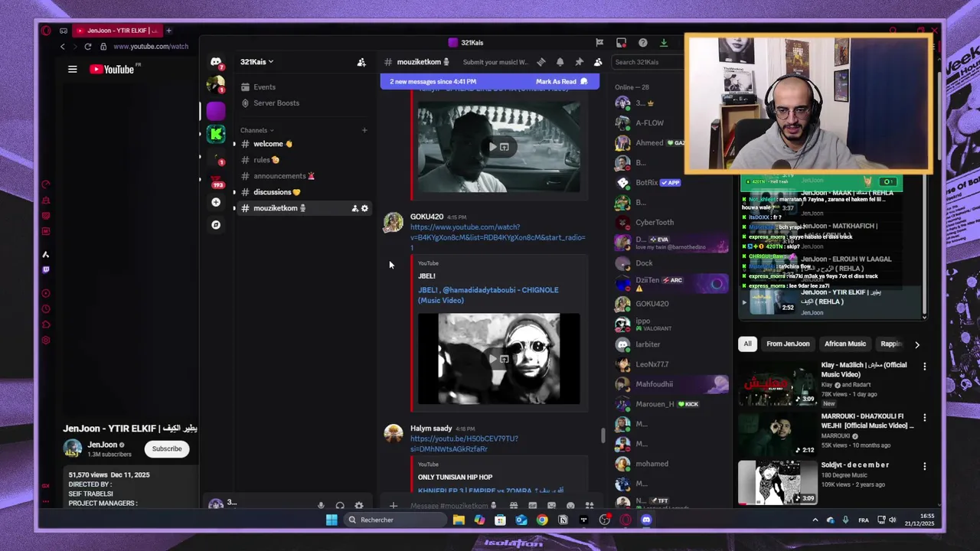This screenshot has width=980, height=551.
Task: Open the Twitch icon in Opera sidebar
Action: (46, 269)
